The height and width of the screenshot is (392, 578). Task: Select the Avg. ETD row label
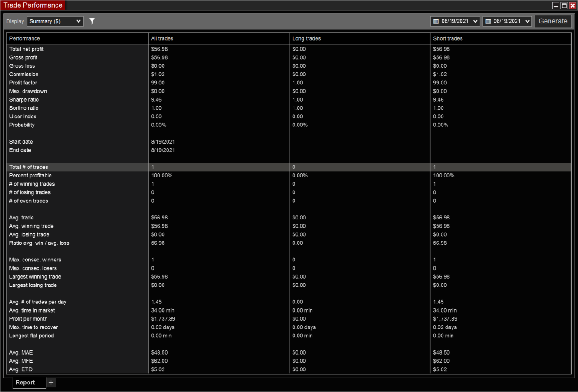(x=21, y=369)
